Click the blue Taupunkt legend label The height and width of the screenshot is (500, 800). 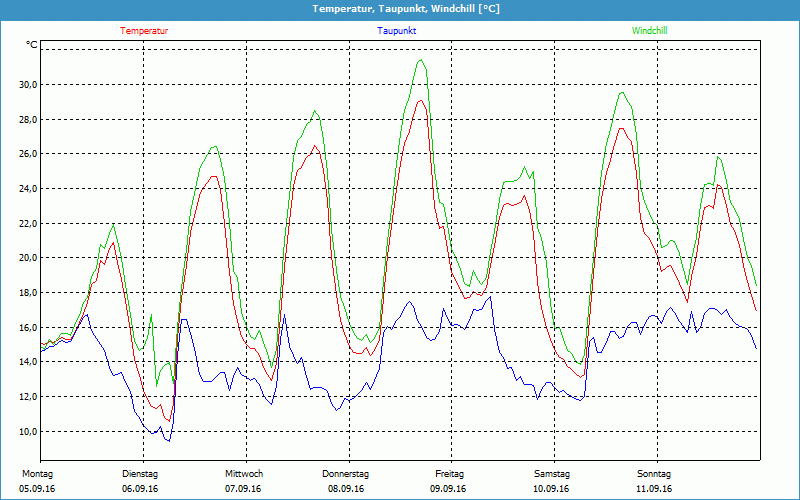click(x=396, y=31)
